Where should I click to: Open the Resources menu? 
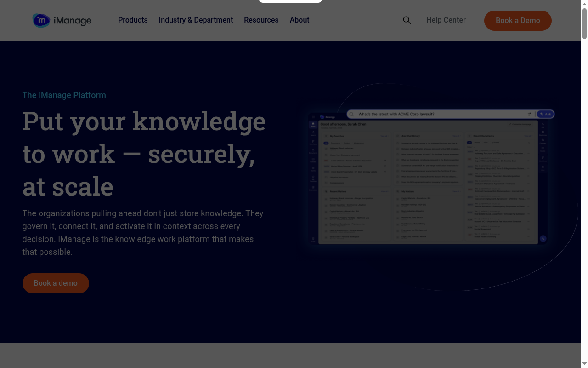[x=261, y=20]
